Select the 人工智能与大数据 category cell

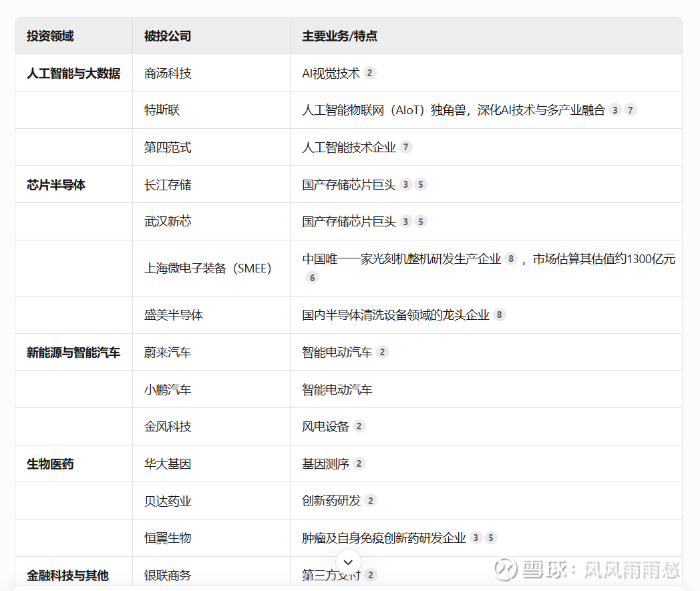tap(73, 73)
